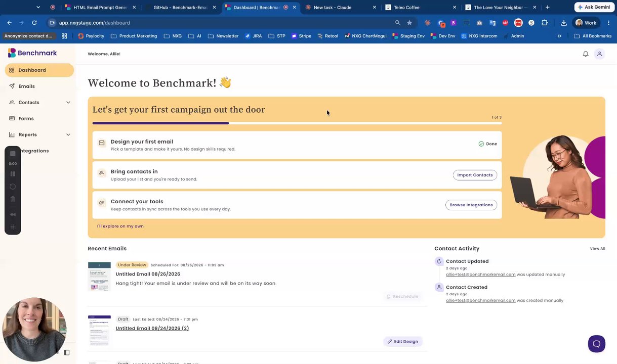Pause the screen recording control
Viewport: 617px width, 364px height.
tap(13, 174)
